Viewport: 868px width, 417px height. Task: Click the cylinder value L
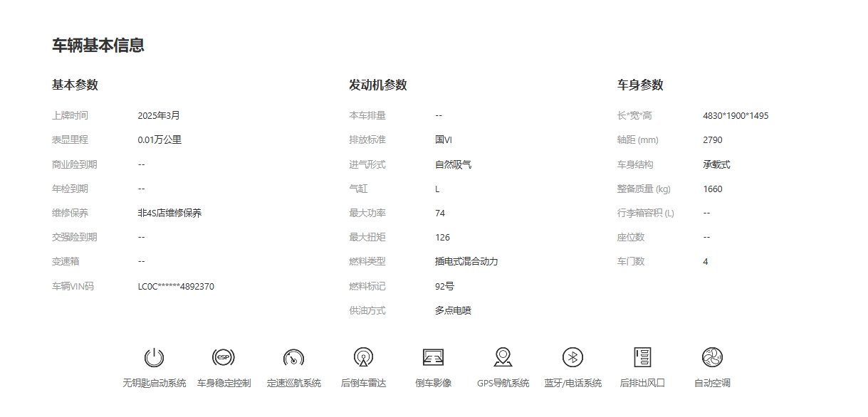pos(437,189)
